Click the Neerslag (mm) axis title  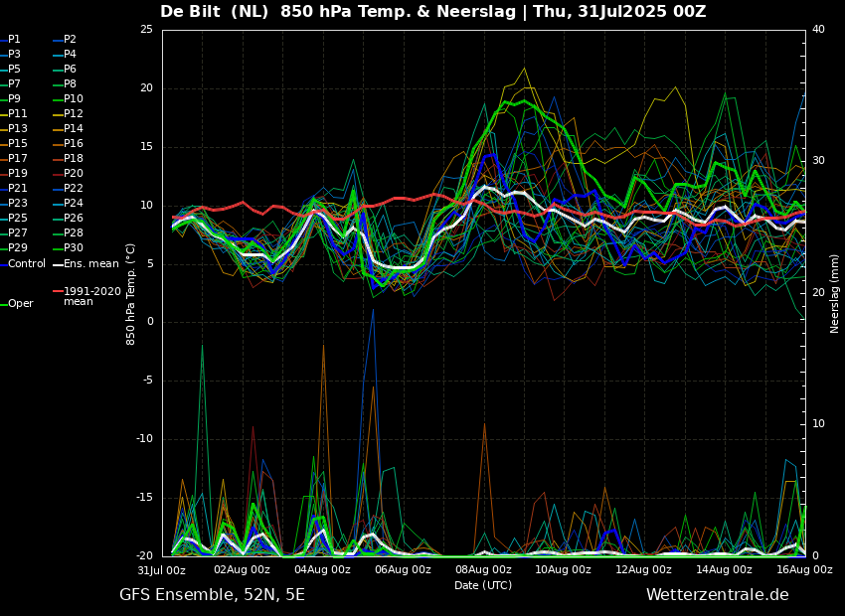click(835, 293)
